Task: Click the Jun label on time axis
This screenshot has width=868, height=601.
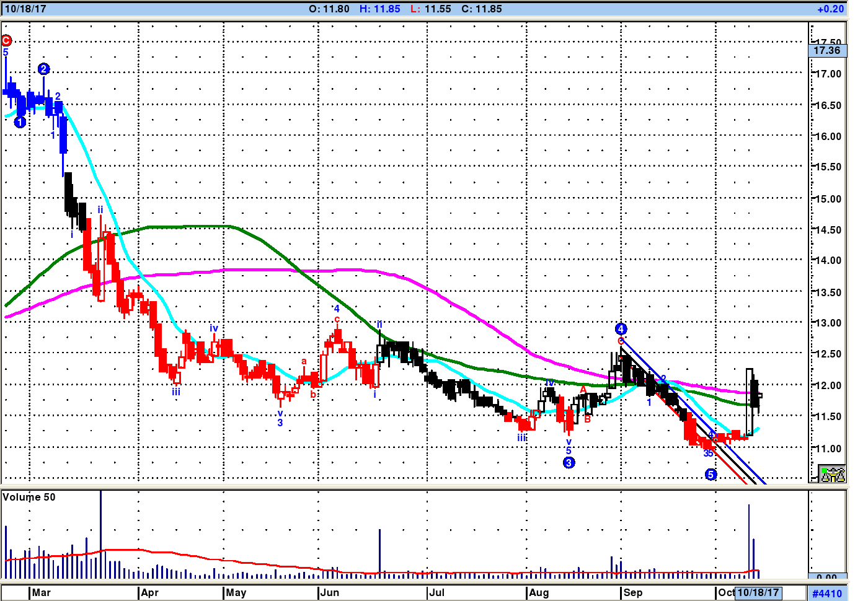Action: (x=330, y=592)
